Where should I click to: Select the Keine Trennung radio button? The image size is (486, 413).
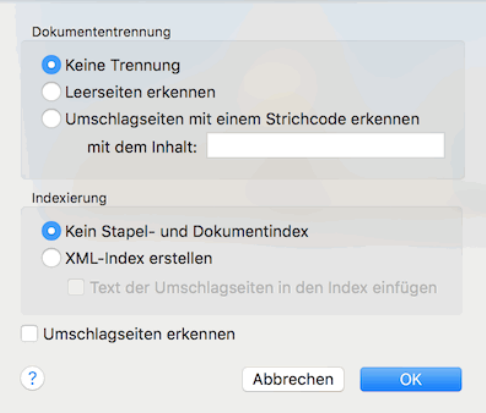(51, 65)
